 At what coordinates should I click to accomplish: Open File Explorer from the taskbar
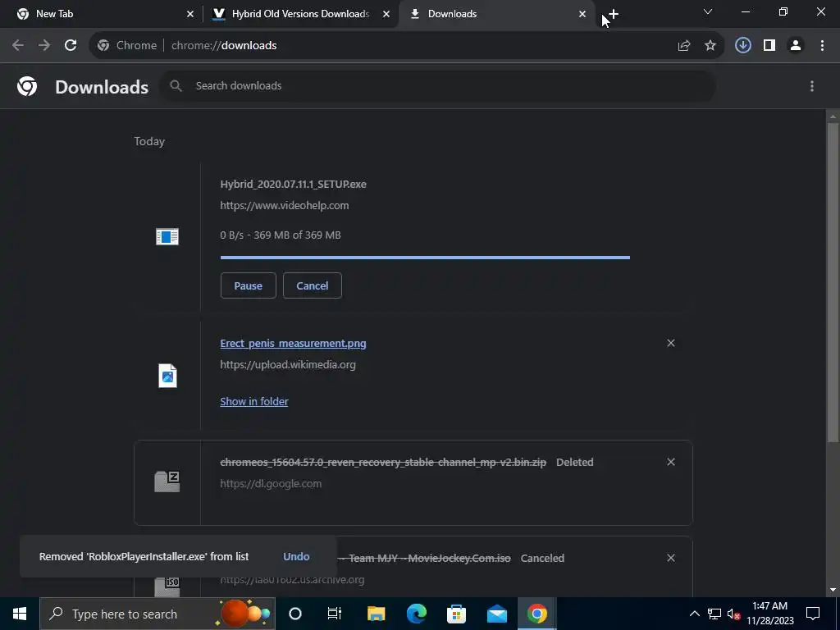pos(376,614)
